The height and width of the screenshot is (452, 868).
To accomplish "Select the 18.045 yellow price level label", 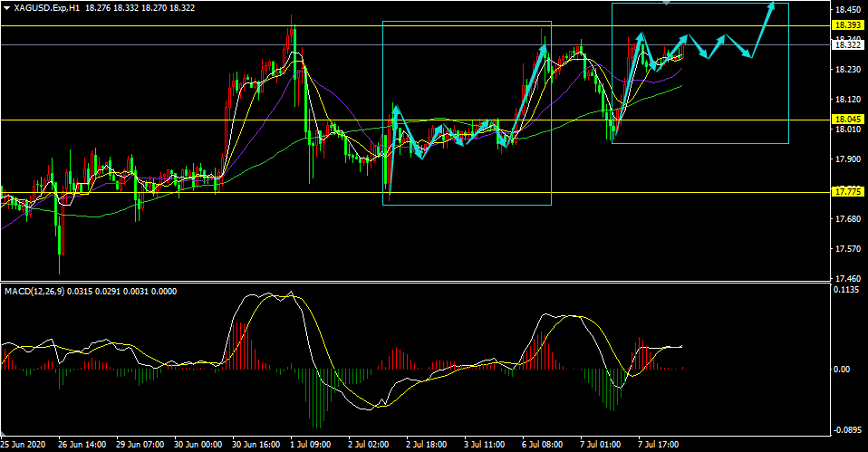I will pos(847,120).
